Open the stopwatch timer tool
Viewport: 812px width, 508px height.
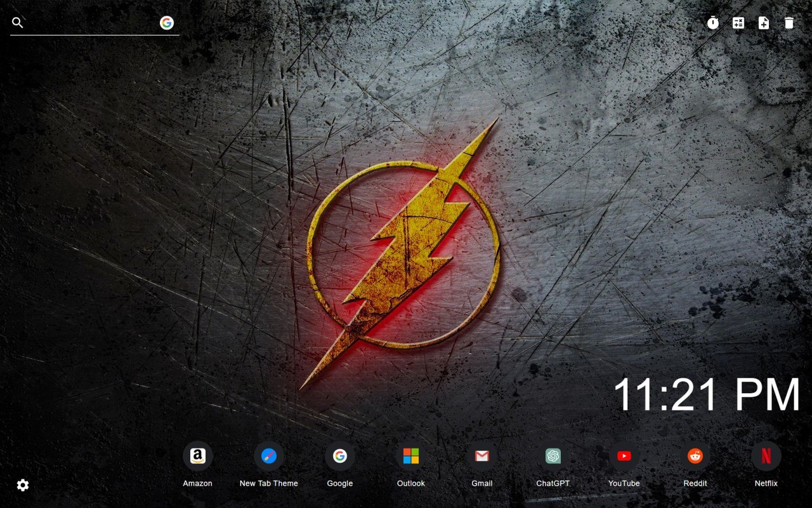tap(713, 23)
